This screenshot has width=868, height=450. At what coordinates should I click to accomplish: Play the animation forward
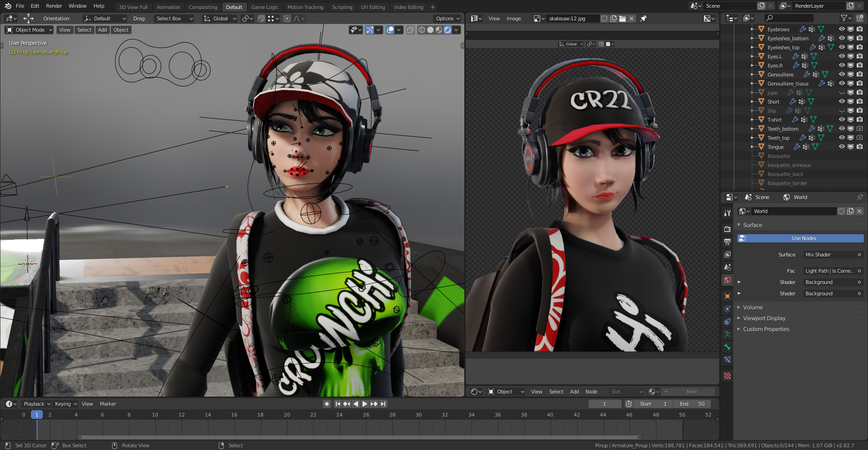point(365,404)
